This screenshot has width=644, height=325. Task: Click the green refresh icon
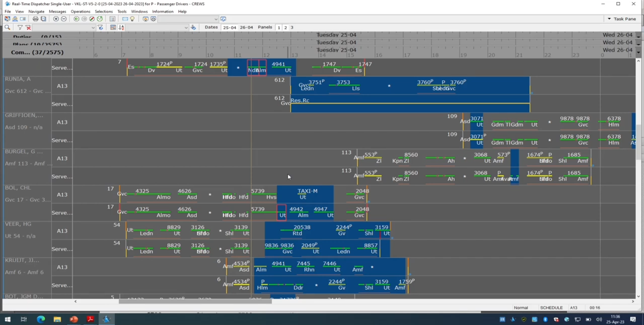pos(100,19)
